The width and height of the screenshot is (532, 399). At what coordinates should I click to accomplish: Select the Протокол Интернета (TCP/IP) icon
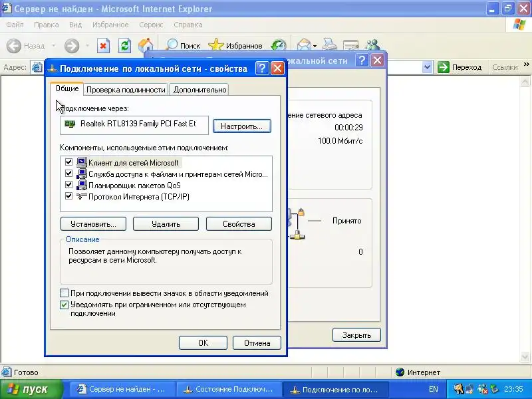click(81, 196)
